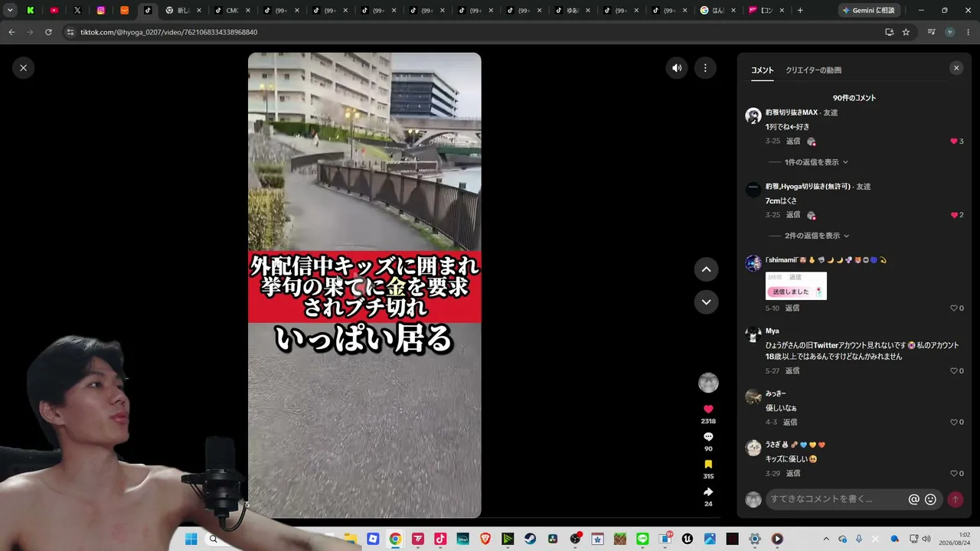Expand 1件の返信を表示 replies
This screenshot has height=551, width=980.
816,162
